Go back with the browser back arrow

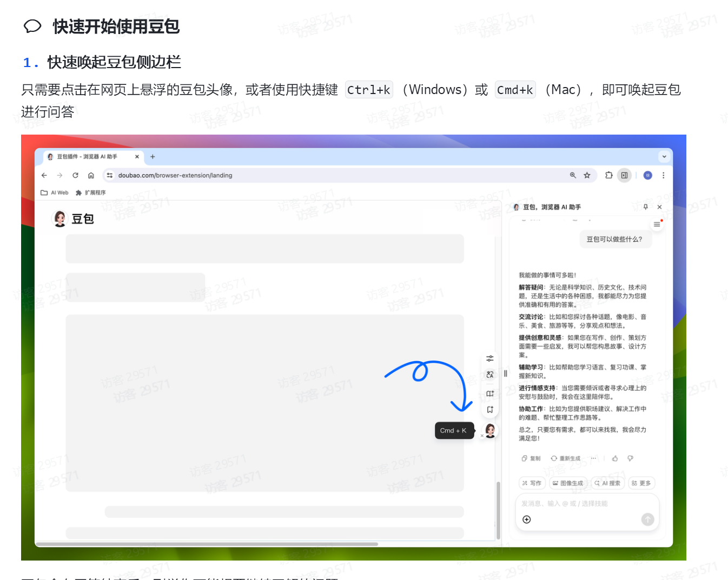tap(44, 175)
